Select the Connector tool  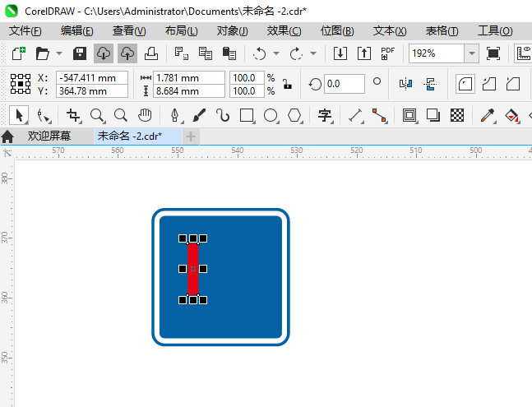click(x=379, y=115)
